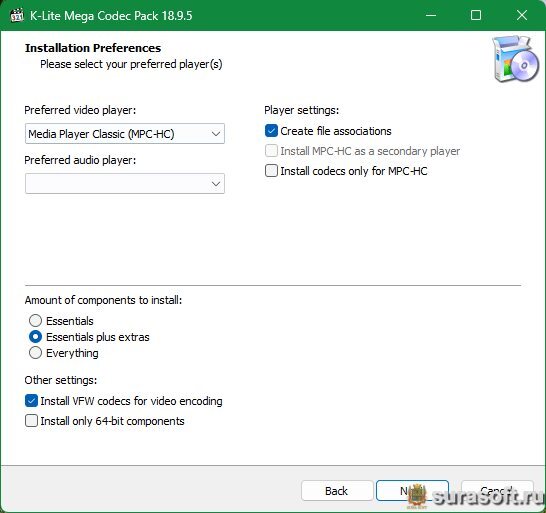Click the disabled Install MPC-HC as secondary player checkbox
The image size is (546, 513).
(x=271, y=151)
